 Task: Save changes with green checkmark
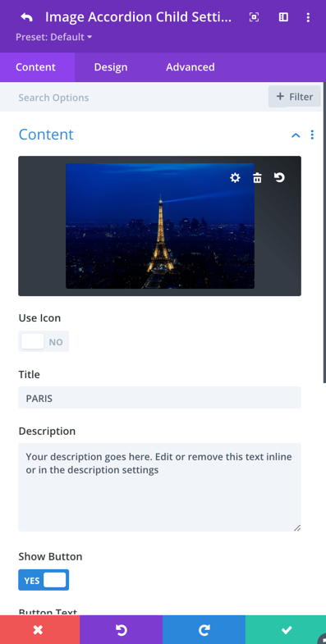pyautogui.click(x=286, y=629)
